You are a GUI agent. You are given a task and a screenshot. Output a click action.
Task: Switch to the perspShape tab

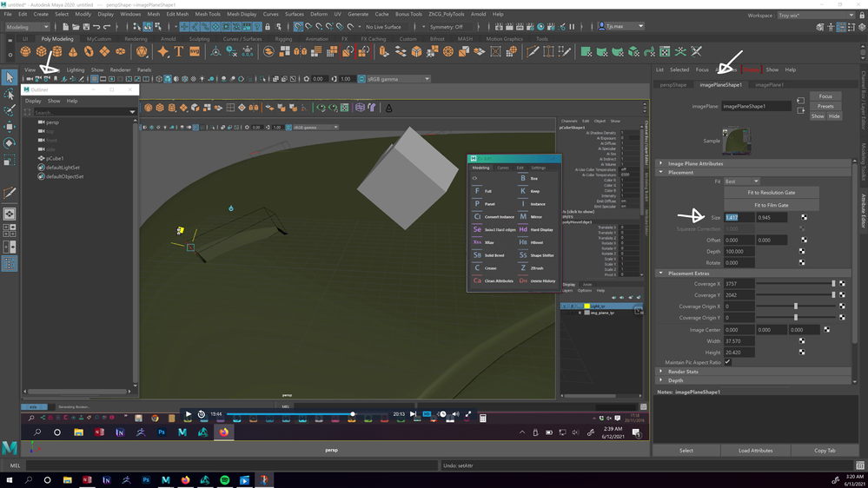click(673, 85)
